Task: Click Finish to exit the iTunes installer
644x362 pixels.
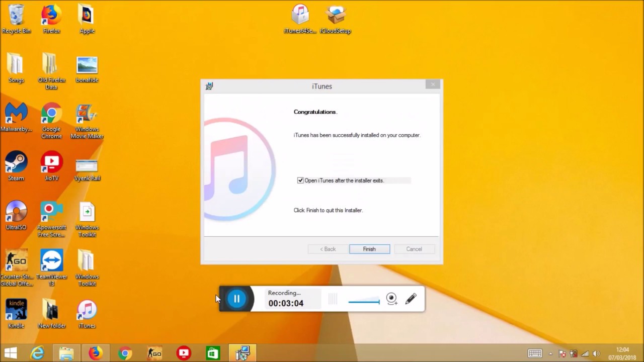Action: (369, 249)
